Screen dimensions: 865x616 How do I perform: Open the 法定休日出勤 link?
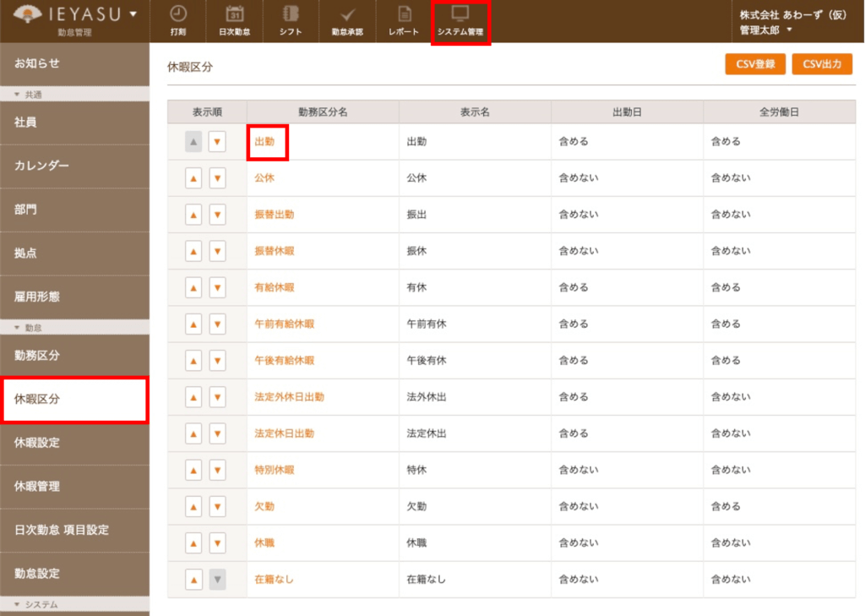point(284,433)
